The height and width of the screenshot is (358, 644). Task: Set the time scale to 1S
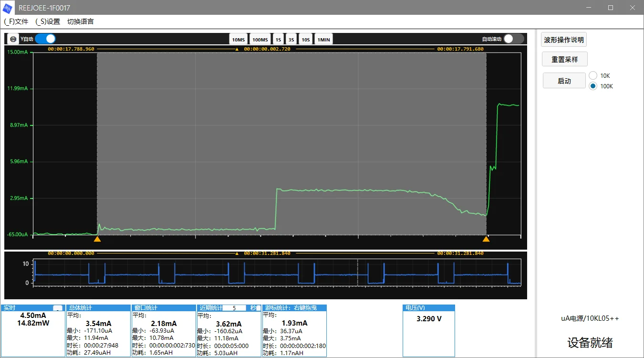click(x=278, y=40)
